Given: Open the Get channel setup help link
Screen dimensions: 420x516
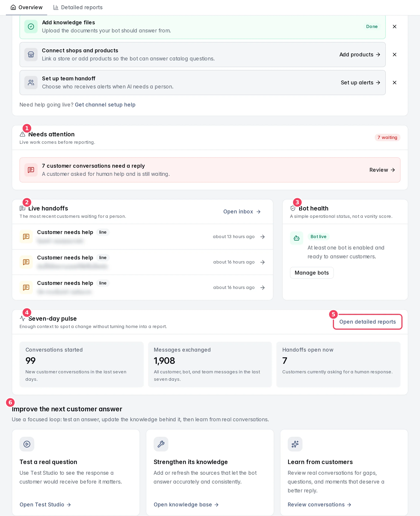Looking at the screenshot, I should (105, 104).
